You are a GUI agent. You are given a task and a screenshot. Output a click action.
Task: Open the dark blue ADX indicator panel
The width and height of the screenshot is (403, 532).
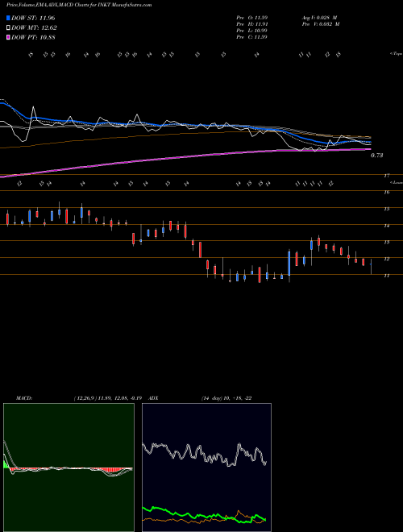206,468
